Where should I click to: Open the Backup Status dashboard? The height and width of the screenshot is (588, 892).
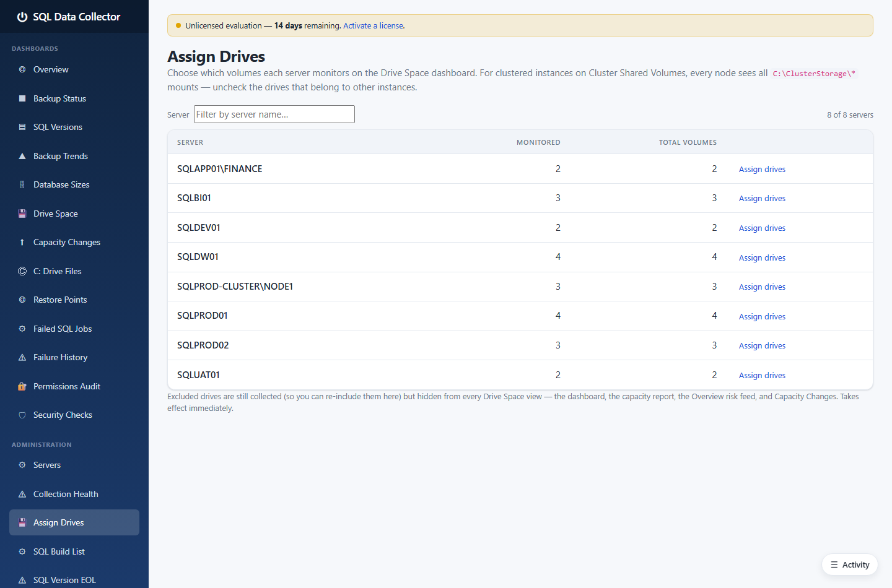[x=74, y=98]
